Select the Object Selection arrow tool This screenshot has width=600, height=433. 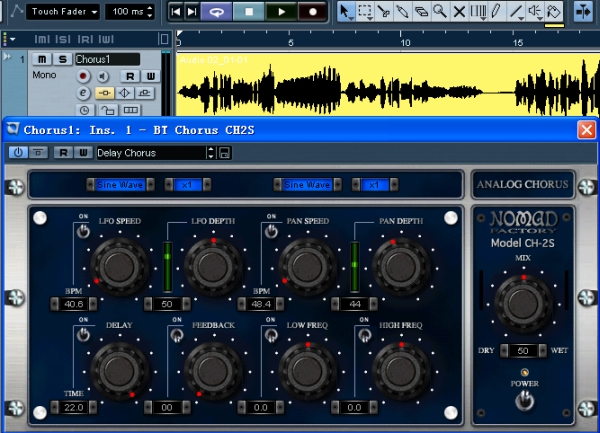pos(346,11)
